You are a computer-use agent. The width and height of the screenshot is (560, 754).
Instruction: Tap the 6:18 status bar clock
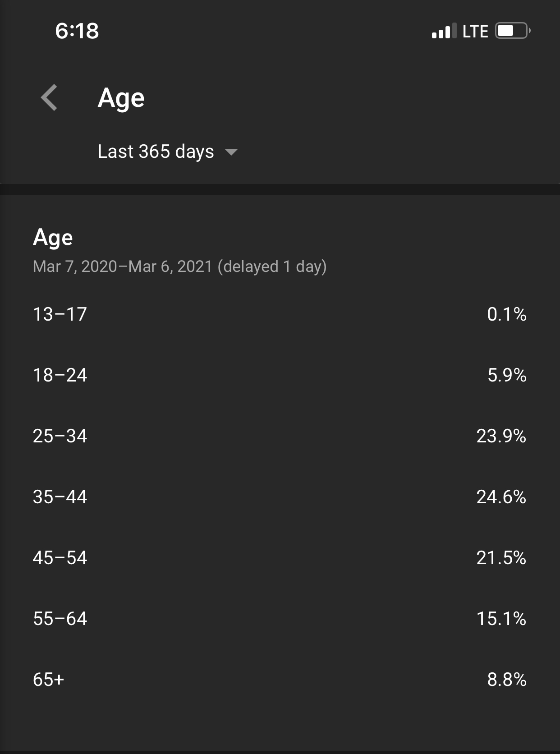coord(77,31)
